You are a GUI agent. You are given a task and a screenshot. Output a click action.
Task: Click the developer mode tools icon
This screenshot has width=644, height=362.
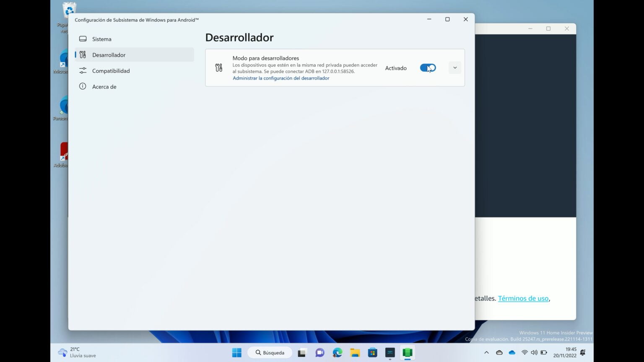tap(218, 67)
